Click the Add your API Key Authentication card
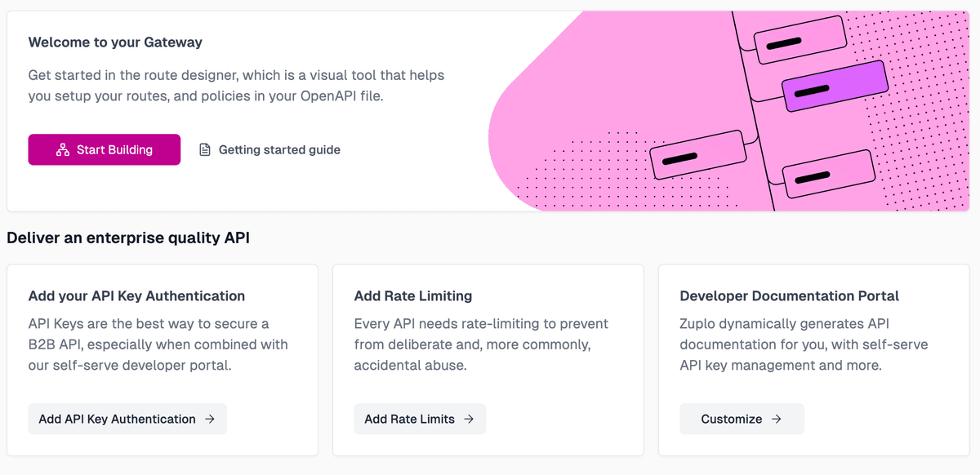This screenshot has height=475, width=980. 162,359
